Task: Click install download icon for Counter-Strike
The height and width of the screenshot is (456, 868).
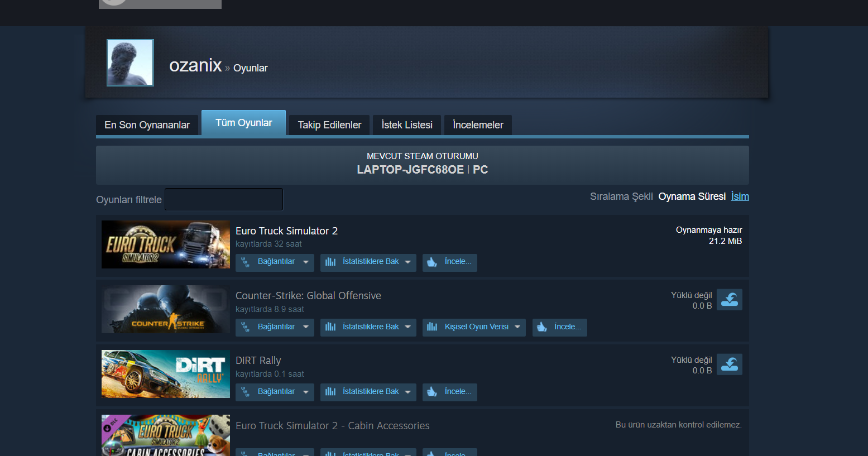Action: (730, 300)
